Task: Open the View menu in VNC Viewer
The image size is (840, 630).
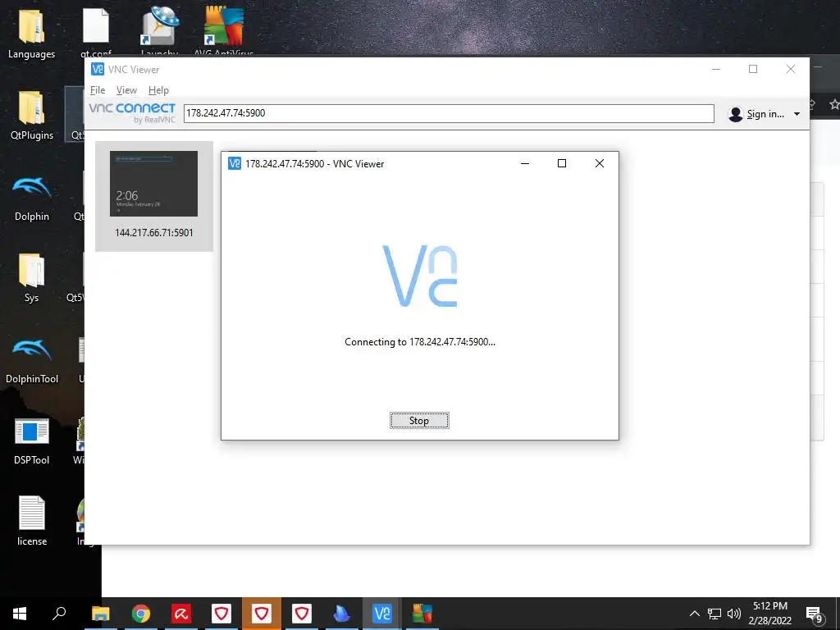Action: 126,90
